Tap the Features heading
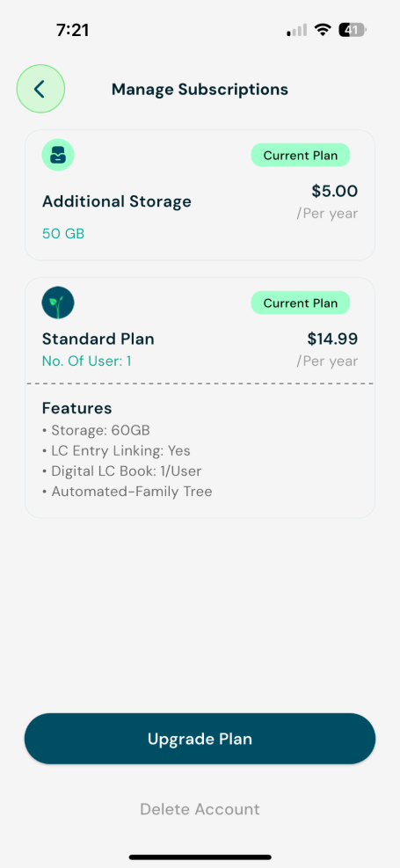Image resolution: width=400 pixels, height=868 pixels. (76, 409)
